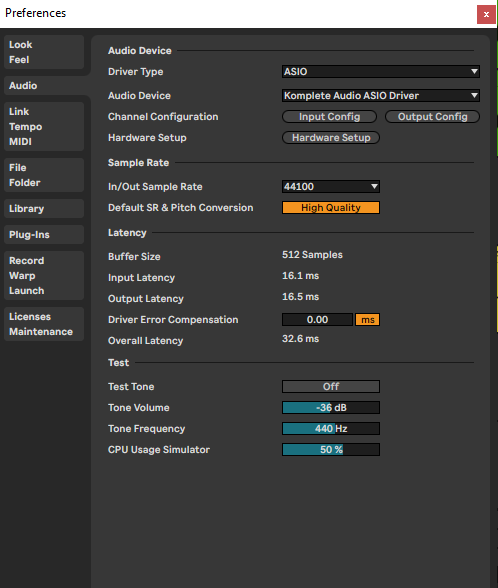The height and width of the screenshot is (588, 498).
Task: Toggle the ms unit button
Action: (368, 320)
